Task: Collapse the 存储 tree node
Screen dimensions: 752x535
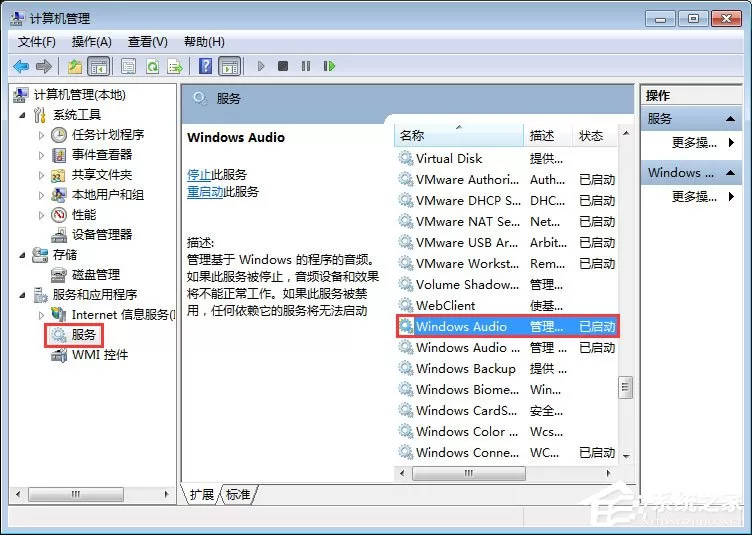Action: click(x=22, y=255)
